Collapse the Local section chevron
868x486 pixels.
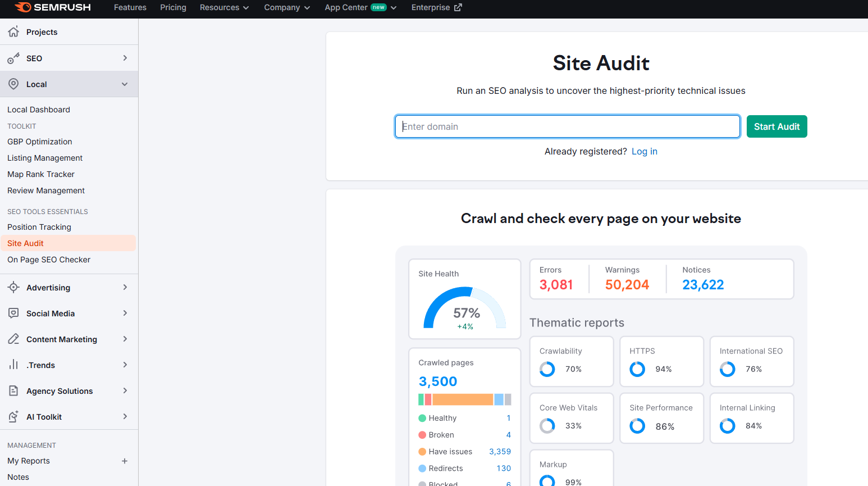[125, 84]
